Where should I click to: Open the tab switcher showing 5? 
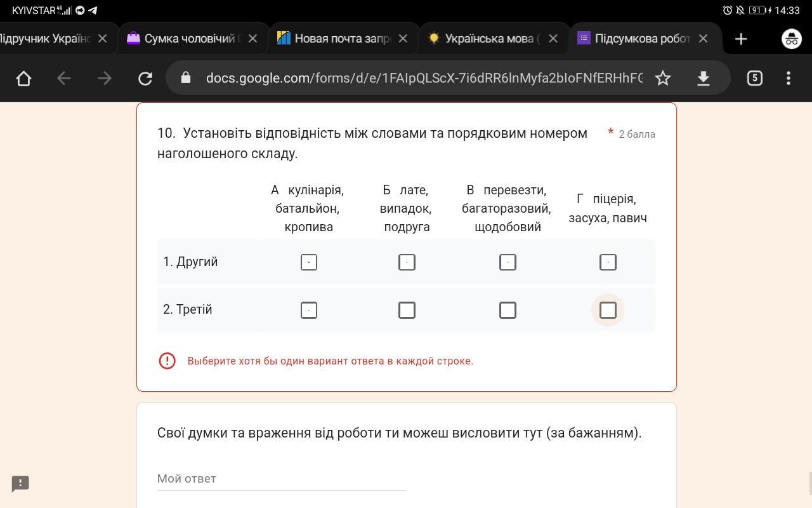point(754,78)
